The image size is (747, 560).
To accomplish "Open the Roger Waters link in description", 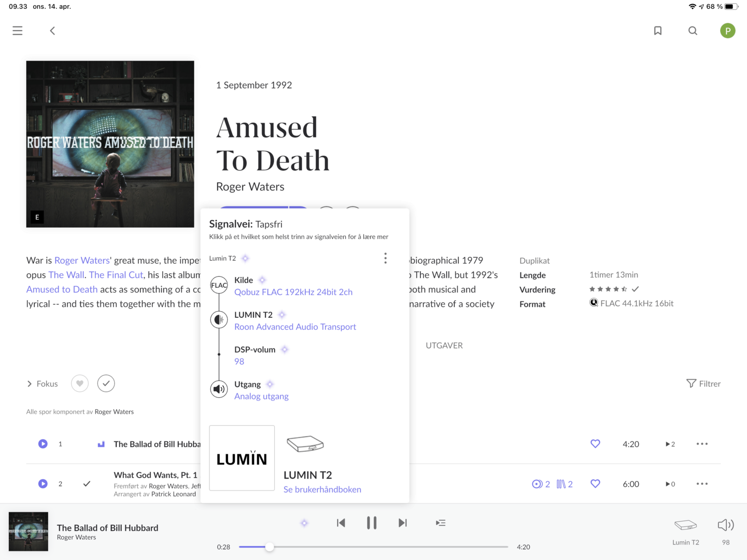I will [82, 260].
